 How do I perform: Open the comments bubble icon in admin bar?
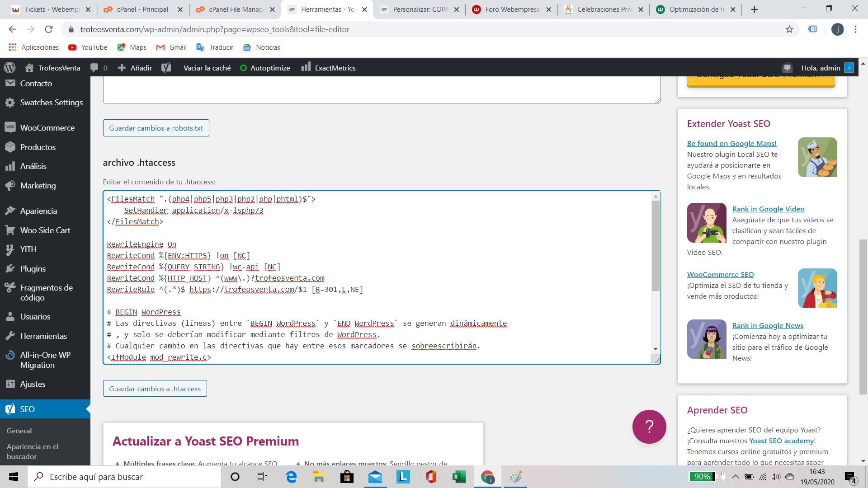pyautogui.click(x=94, y=68)
